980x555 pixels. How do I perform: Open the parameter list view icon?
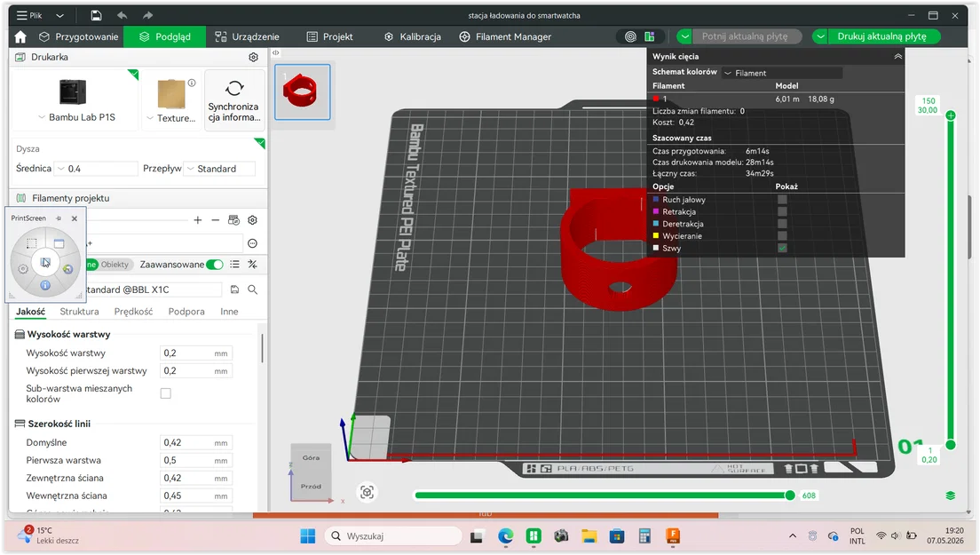click(234, 265)
